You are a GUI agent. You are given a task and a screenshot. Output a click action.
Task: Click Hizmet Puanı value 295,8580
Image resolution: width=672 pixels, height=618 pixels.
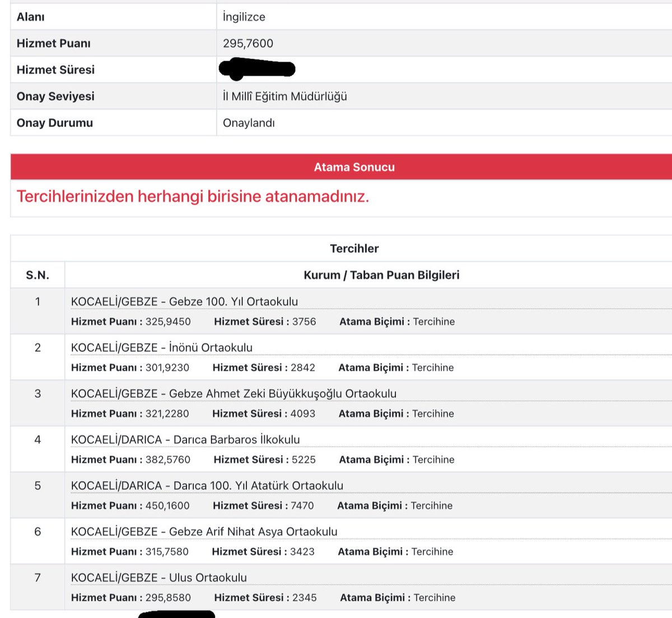[x=168, y=597]
